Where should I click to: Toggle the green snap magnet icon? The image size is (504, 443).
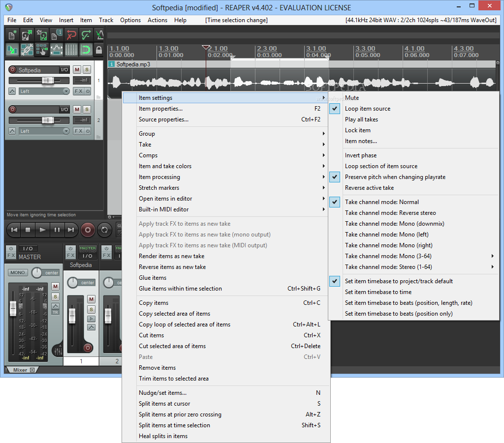pyautogui.click(x=86, y=50)
